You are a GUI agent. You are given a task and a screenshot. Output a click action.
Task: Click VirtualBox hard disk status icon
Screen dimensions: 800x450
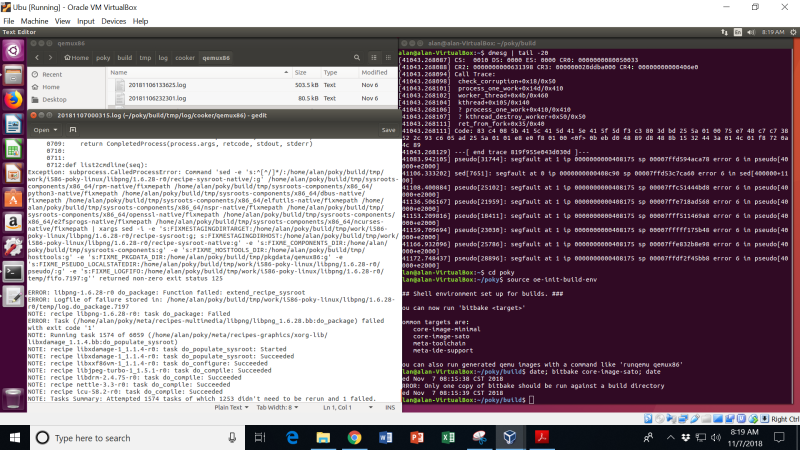648,419
